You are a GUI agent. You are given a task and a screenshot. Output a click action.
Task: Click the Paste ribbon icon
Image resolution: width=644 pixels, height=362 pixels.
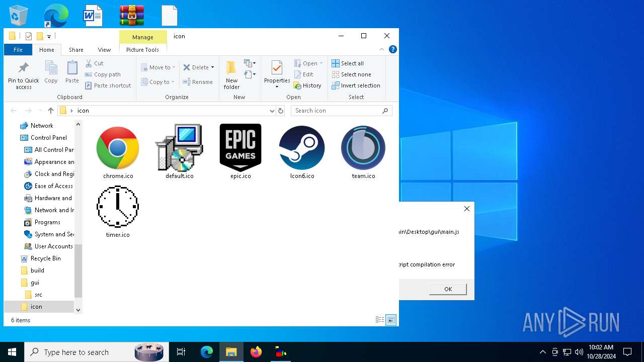72,72
